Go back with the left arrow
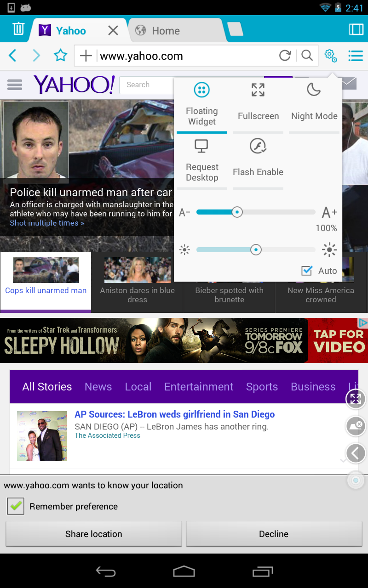The height and width of the screenshot is (588, 368). coord(12,56)
